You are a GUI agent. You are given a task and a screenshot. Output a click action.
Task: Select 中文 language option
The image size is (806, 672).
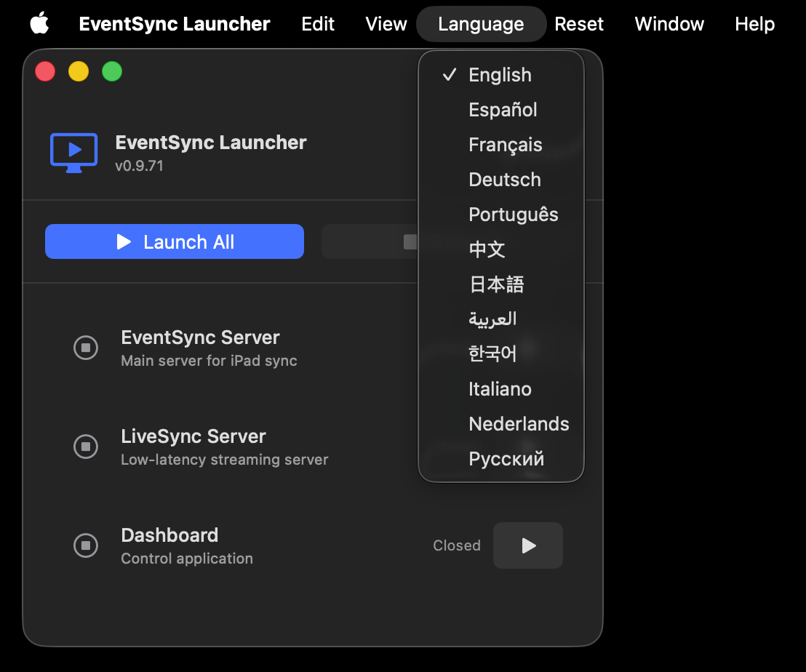point(501,249)
